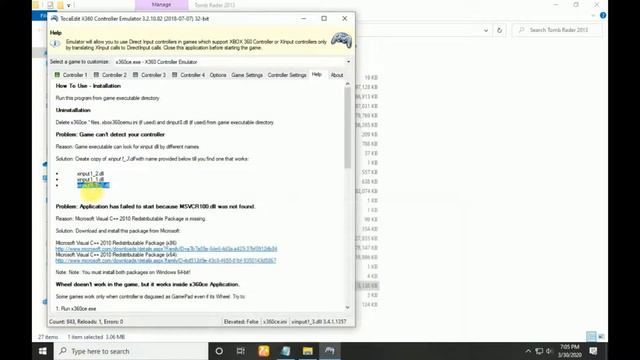Click the help text scroll down arrow
Screen dimensions: 640x360
point(347,307)
